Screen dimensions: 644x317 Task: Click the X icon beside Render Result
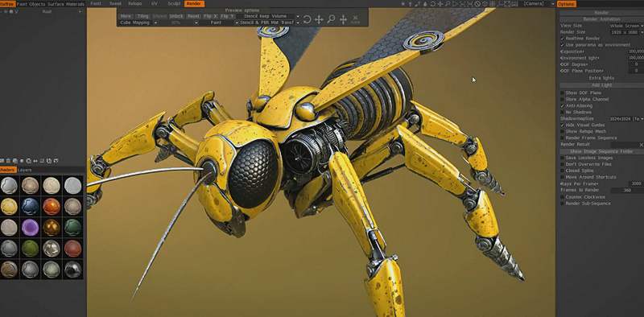coord(641,145)
